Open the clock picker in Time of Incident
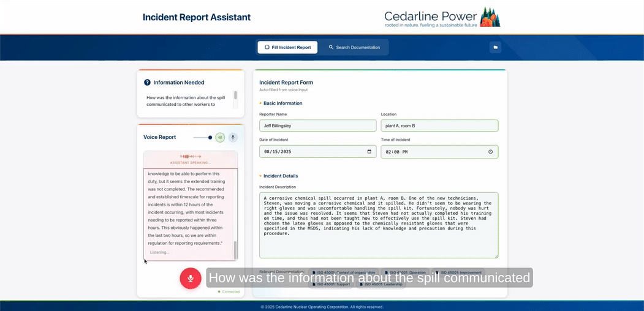This screenshot has width=644, height=311. click(x=490, y=152)
